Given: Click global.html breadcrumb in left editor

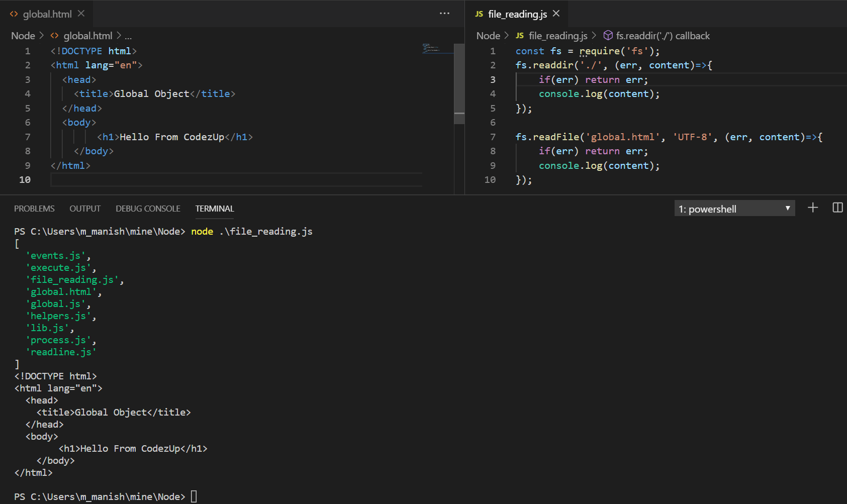Looking at the screenshot, I should coord(88,36).
